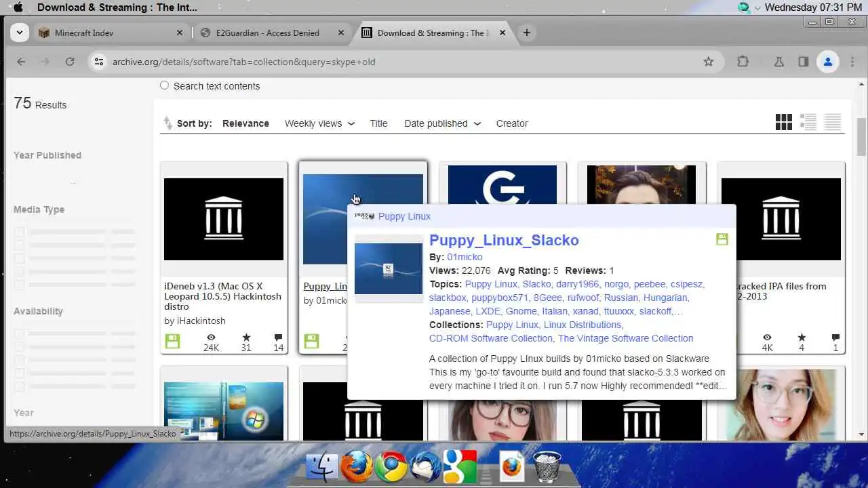The width and height of the screenshot is (868, 488).
Task: Open Chrome three-dot menu
Action: click(x=852, y=62)
